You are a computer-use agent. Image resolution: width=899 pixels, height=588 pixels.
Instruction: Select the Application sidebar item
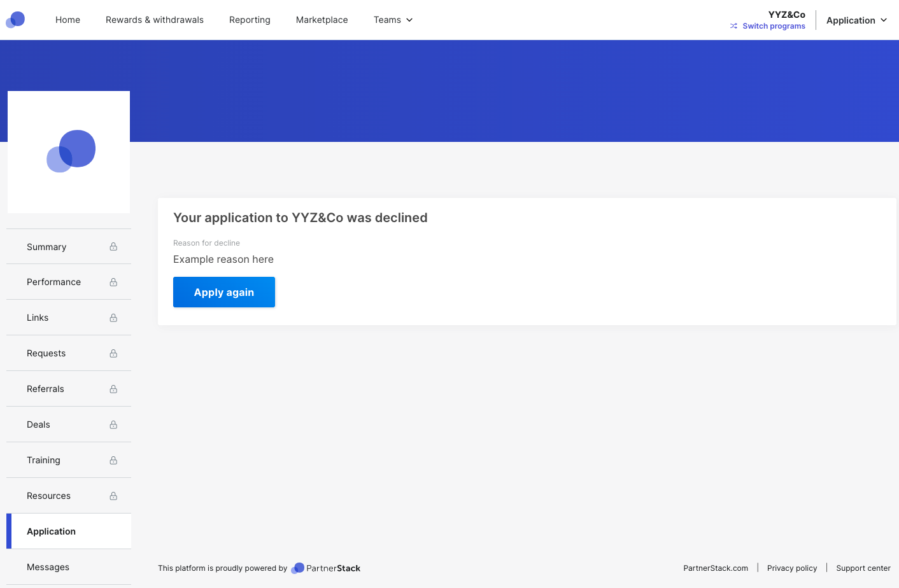pyautogui.click(x=69, y=531)
